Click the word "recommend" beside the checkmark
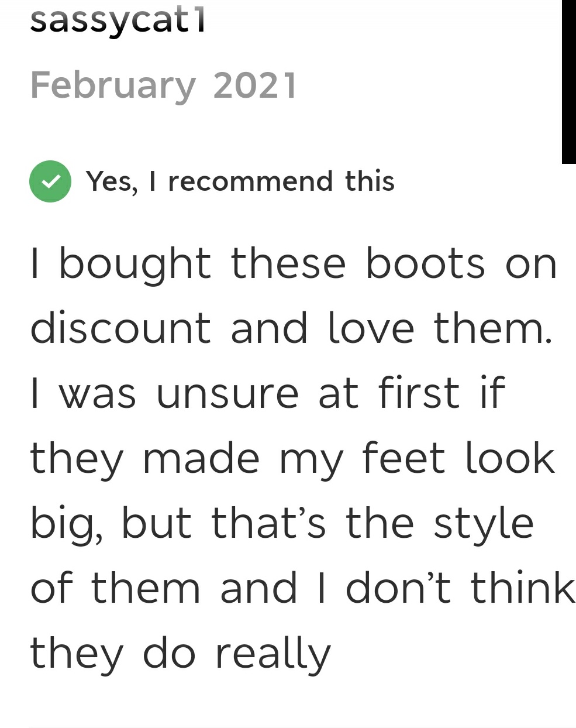 pos(250,181)
